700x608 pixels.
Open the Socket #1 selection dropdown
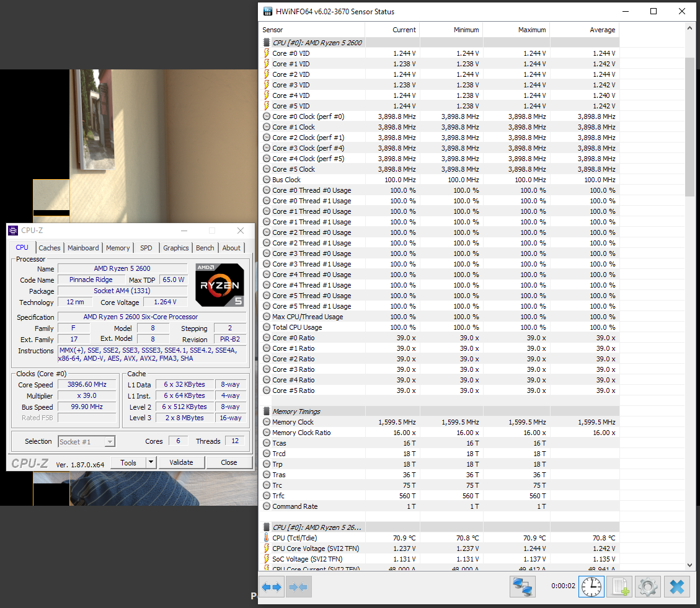click(x=87, y=441)
